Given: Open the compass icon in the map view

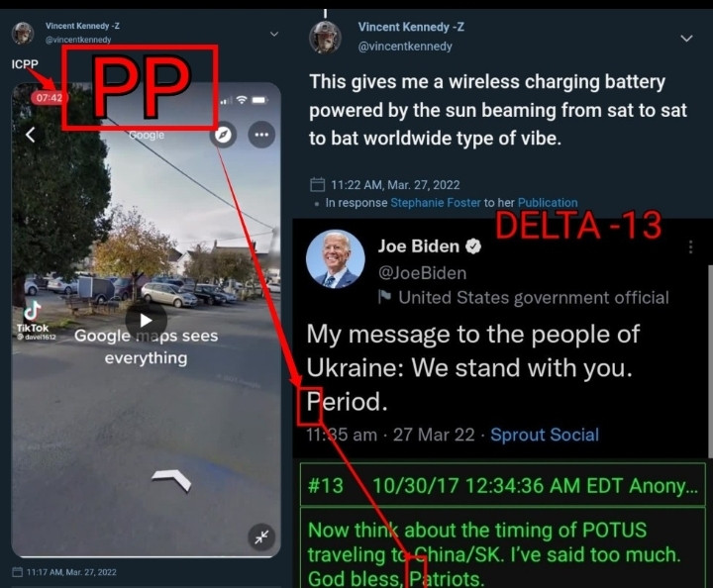Looking at the screenshot, I should (x=223, y=135).
